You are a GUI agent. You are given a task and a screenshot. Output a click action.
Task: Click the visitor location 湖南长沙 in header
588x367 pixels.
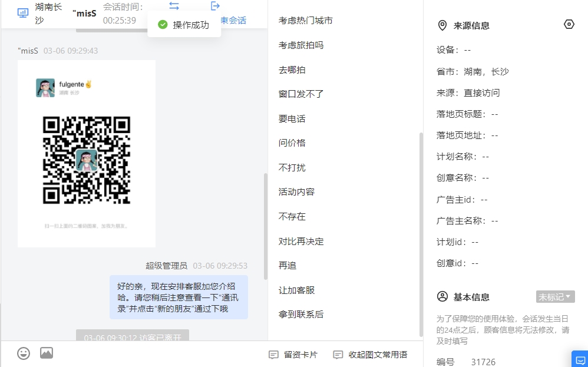click(x=49, y=13)
